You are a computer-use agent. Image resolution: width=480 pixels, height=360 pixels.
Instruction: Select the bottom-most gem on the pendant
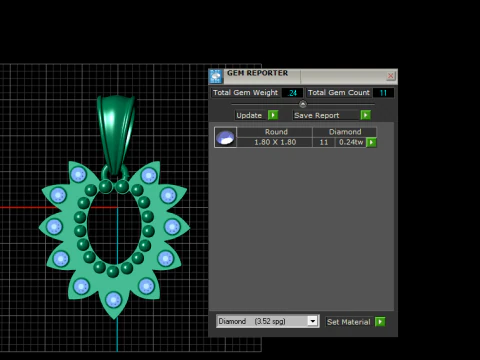coord(113,300)
